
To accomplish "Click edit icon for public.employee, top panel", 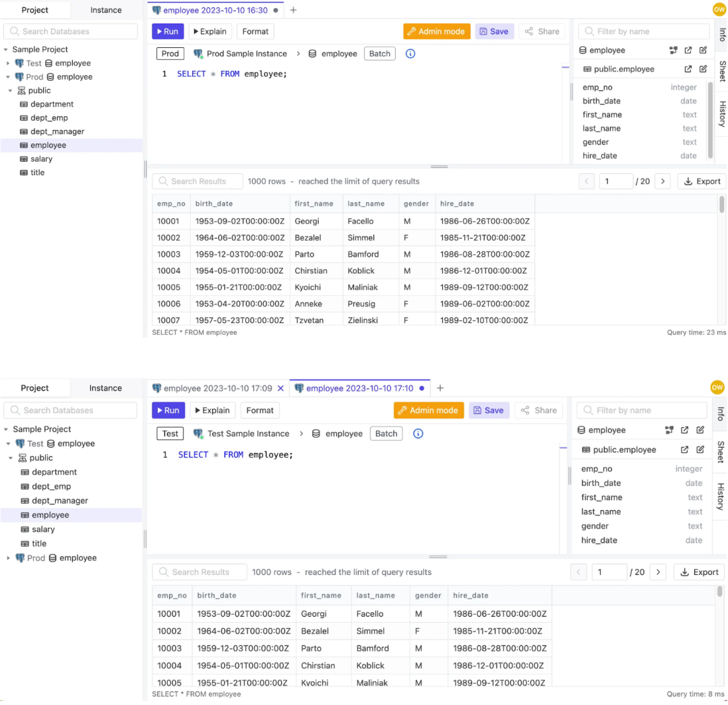I will pyautogui.click(x=703, y=69).
